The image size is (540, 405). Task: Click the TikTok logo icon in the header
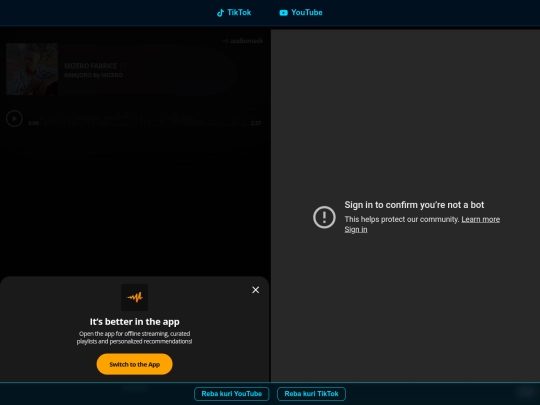(x=220, y=13)
